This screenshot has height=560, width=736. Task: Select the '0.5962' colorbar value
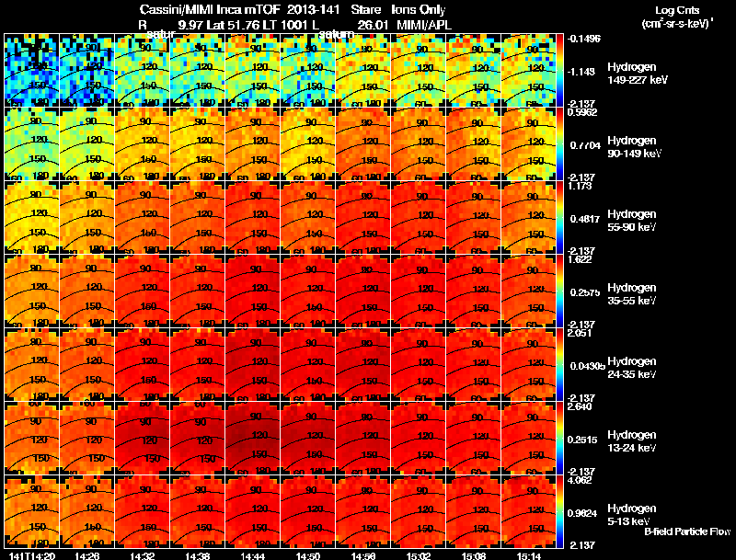582,112
